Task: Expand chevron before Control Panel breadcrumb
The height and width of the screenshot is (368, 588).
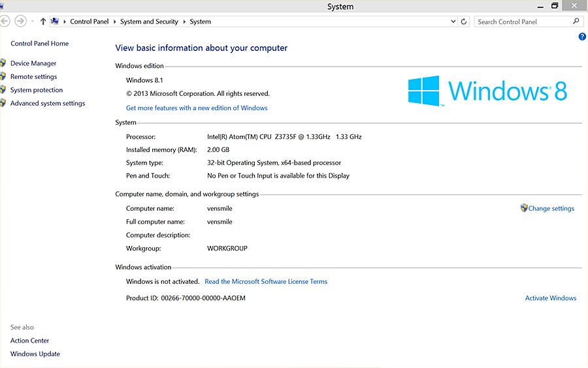Action: pyautogui.click(x=65, y=22)
